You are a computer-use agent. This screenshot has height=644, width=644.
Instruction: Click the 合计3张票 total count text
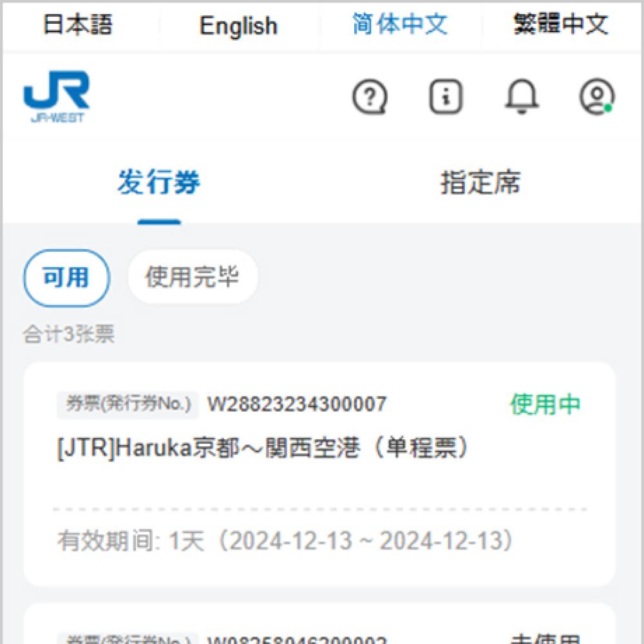(69, 334)
